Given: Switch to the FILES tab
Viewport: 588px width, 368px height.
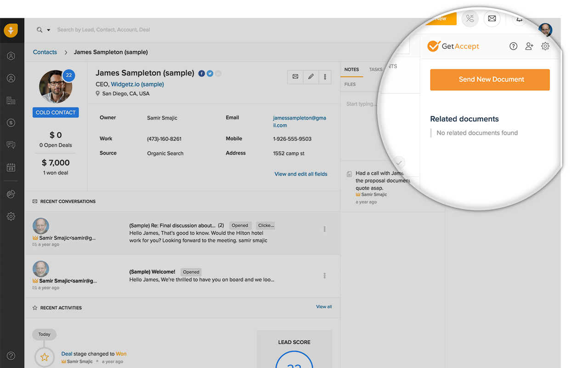Looking at the screenshot, I should [350, 84].
